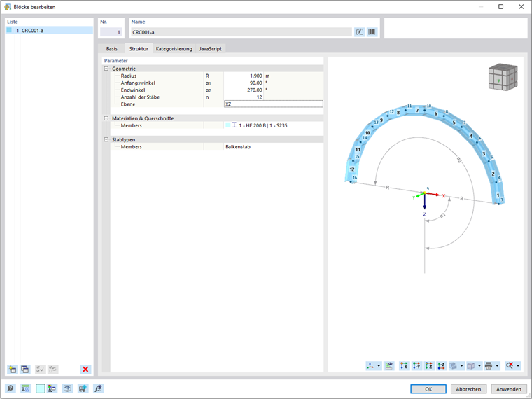Image resolution: width=532 pixels, height=399 pixels.
Task: Switch to the Kategorisierung tab
Action: tap(174, 48)
